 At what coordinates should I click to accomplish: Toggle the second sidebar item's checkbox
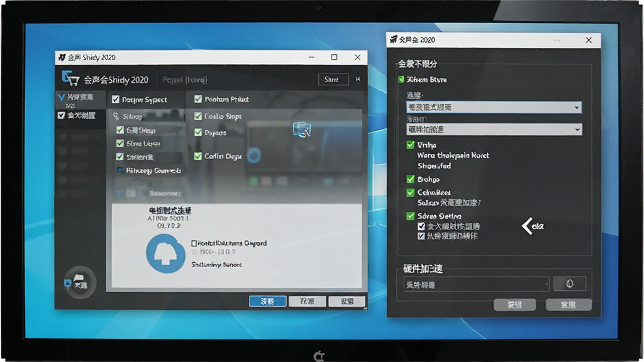click(61, 116)
